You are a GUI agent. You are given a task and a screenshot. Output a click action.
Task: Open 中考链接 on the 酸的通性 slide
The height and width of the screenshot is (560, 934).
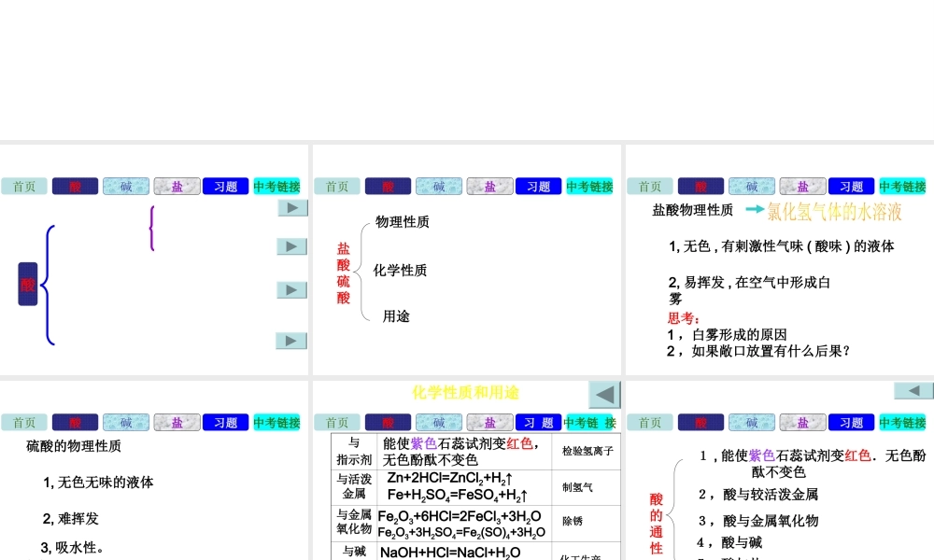point(903,423)
